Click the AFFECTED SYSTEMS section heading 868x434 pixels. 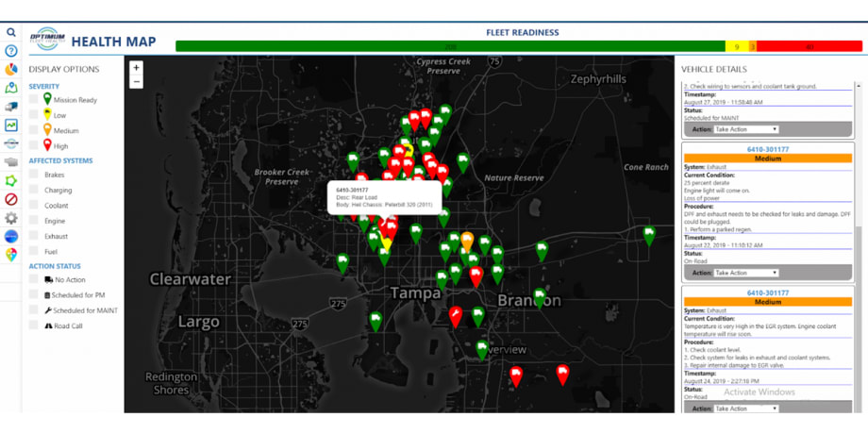click(61, 161)
